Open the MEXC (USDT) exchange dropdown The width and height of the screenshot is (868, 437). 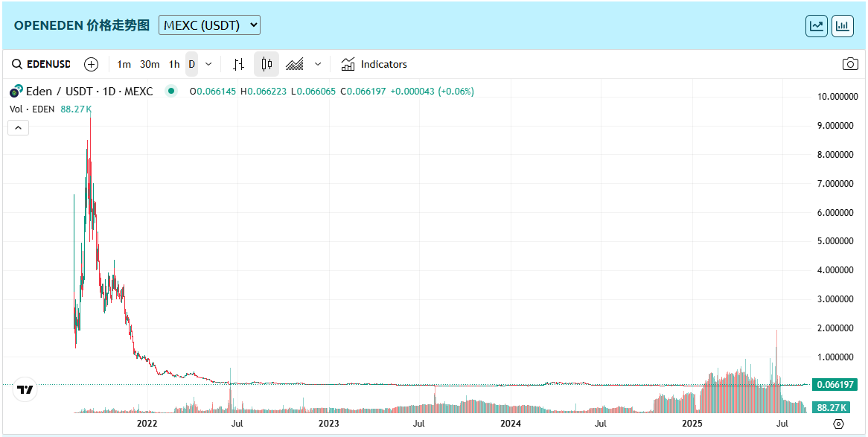[209, 25]
